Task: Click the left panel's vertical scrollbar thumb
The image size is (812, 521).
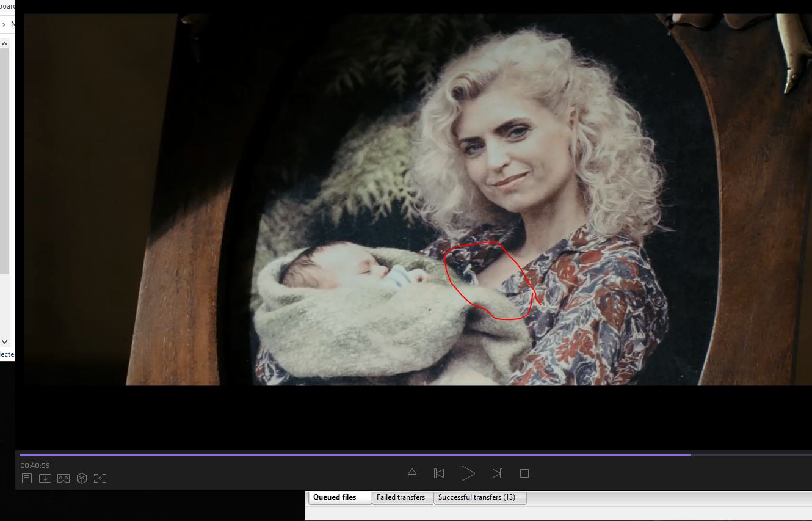Action: pyautogui.click(x=4, y=159)
